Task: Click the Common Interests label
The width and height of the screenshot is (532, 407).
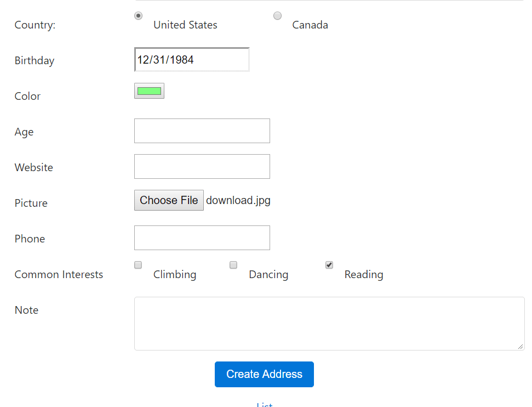Action: click(59, 274)
